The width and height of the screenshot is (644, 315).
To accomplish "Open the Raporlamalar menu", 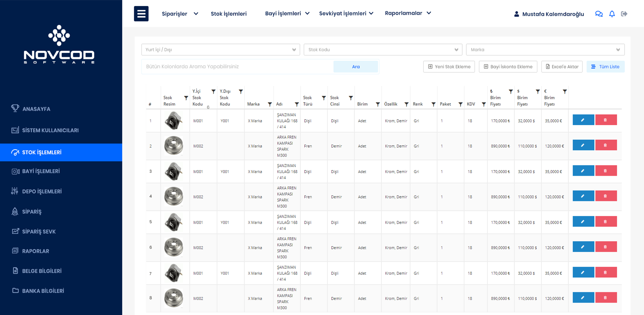I will click(408, 13).
